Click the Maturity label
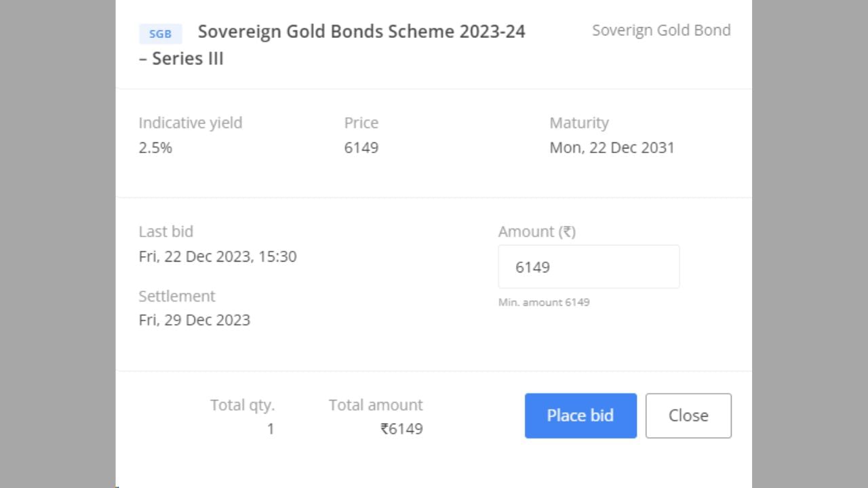The width and height of the screenshot is (868, 488). [579, 123]
